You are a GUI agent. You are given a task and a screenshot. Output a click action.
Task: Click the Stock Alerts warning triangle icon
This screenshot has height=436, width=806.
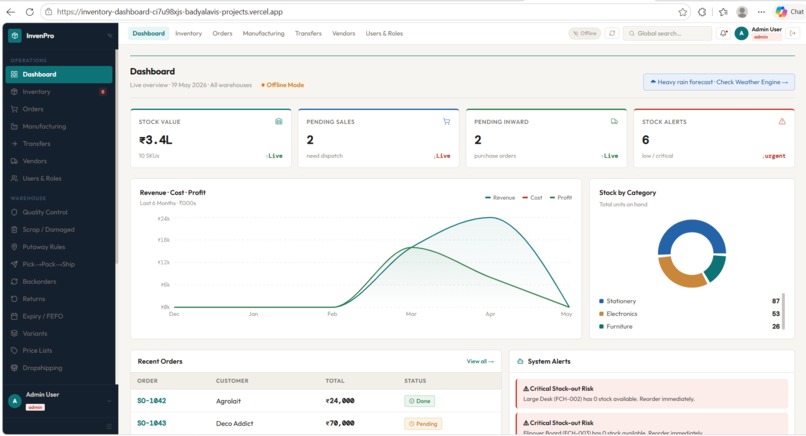point(782,122)
